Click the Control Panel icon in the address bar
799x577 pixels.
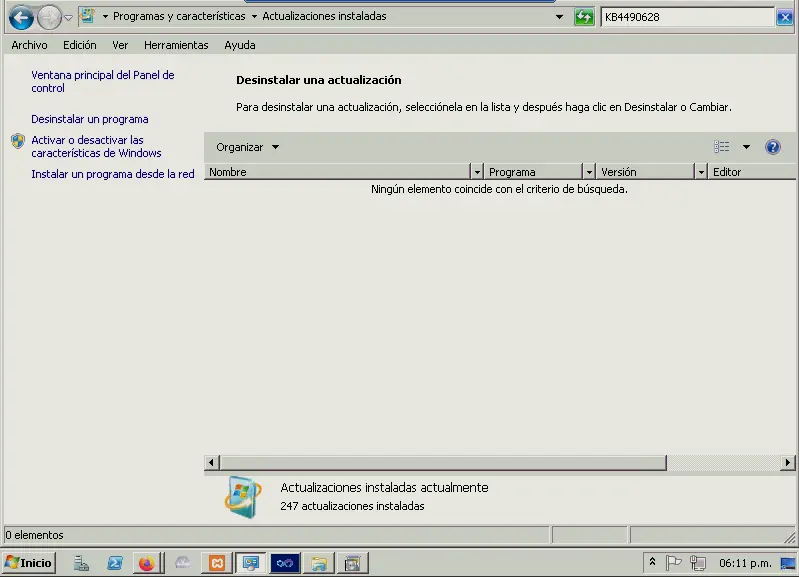pyautogui.click(x=88, y=16)
